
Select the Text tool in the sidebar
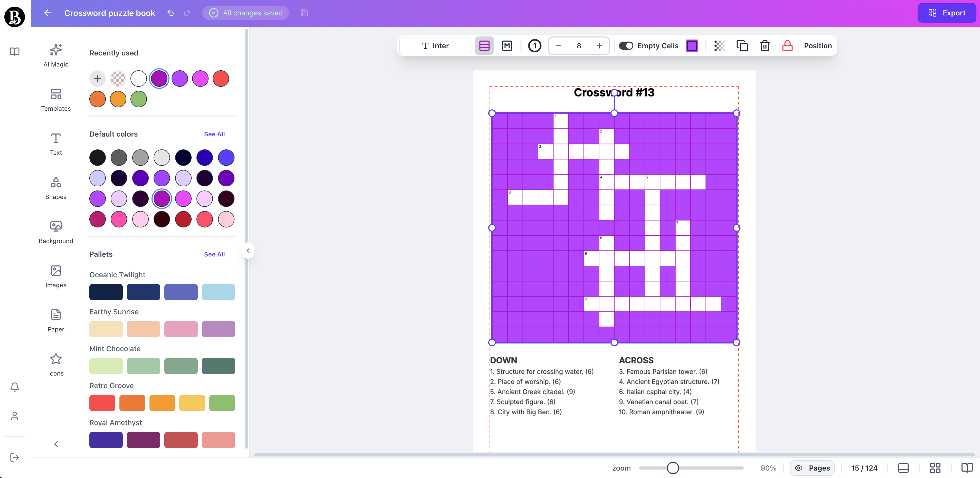55,144
